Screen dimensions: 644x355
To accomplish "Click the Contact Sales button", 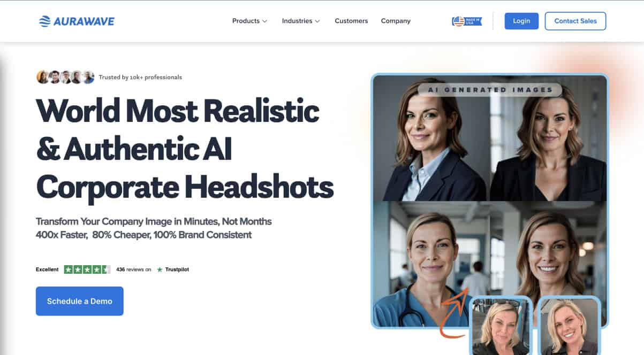I will (575, 21).
